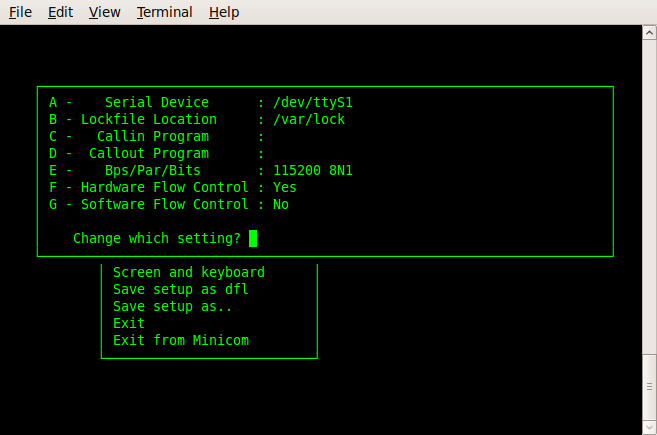Click Software Flow Control No value
The image size is (657, 435).
click(x=281, y=205)
